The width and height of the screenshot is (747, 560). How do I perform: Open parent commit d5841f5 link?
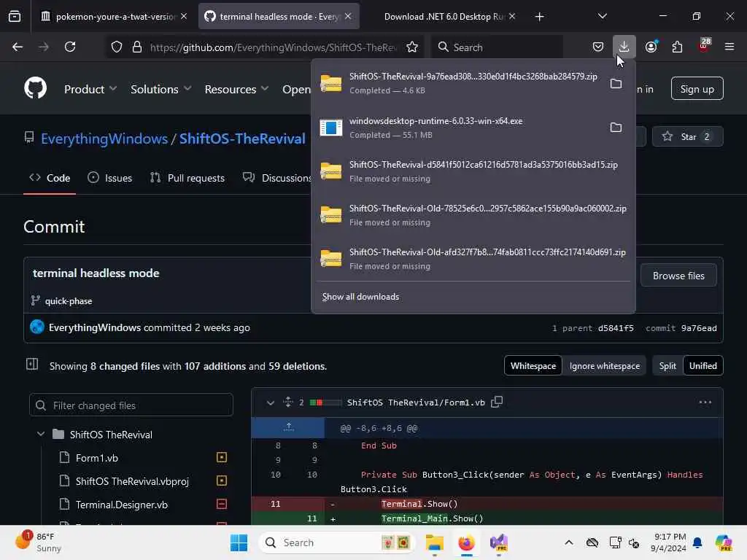(616, 328)
